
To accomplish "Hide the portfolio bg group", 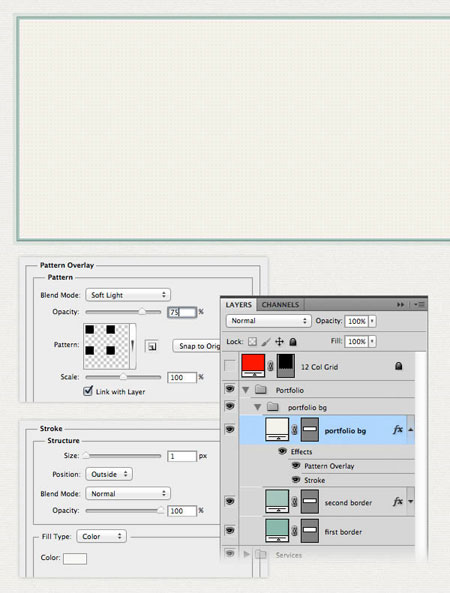I will point(230,406).
